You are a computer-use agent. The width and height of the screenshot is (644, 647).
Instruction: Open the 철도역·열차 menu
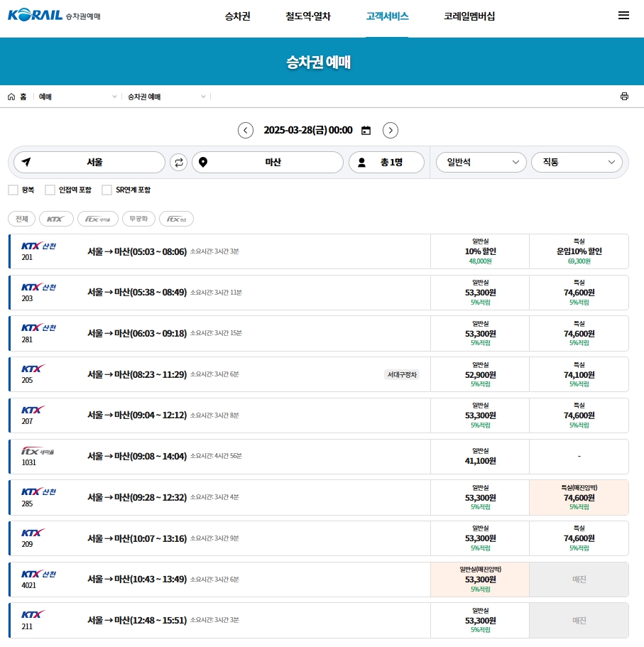tap(307, 16)
